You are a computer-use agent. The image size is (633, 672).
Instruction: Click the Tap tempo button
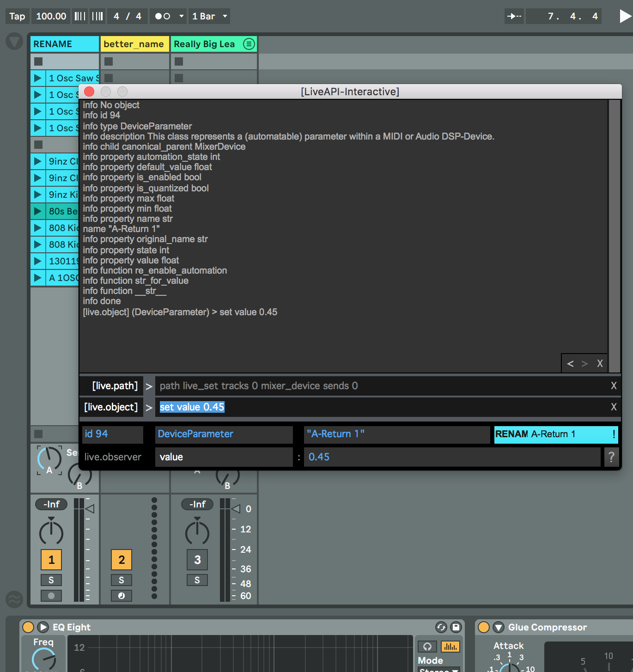17,16
